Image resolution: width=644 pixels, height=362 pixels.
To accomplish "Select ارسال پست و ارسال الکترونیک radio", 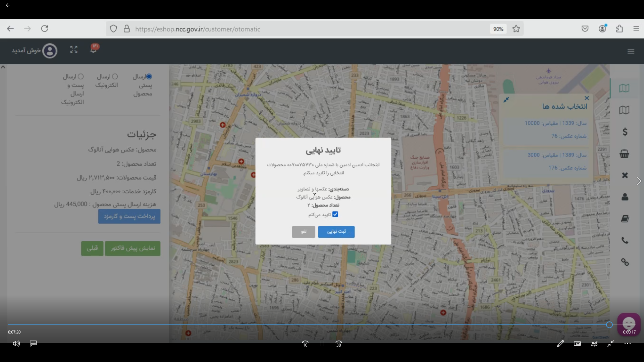I will (x=80, y=76).
